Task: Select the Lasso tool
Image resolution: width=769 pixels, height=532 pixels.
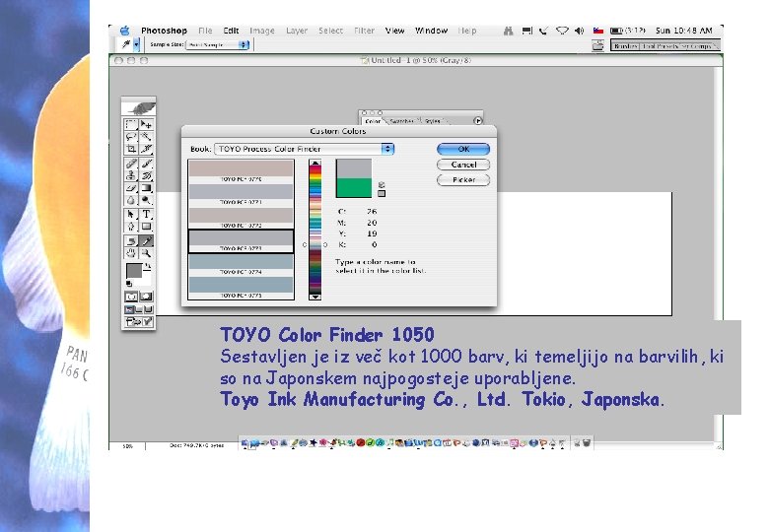Action: pos(131,137)
